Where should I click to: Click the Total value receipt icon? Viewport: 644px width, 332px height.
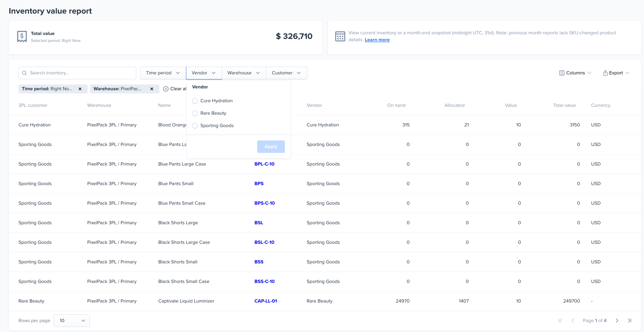click(22, 36)
